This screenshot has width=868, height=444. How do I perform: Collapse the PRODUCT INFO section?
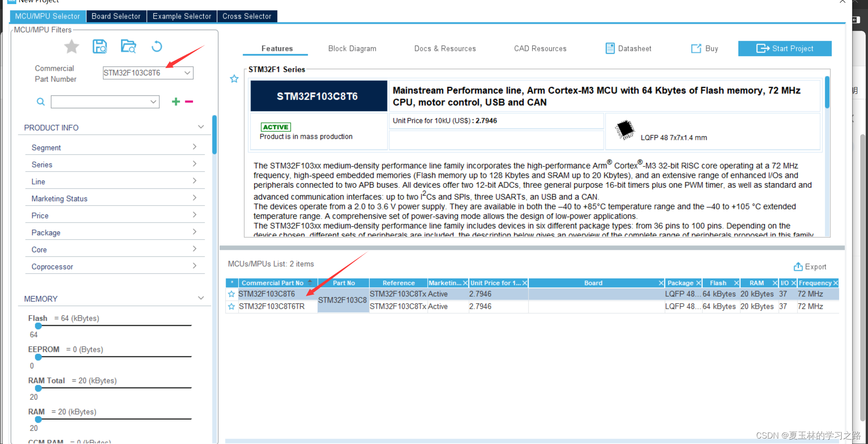201,127
